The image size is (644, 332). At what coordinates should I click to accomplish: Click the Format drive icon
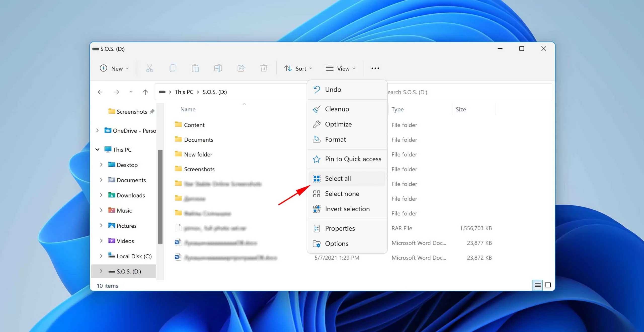click(x=316, y=139)
